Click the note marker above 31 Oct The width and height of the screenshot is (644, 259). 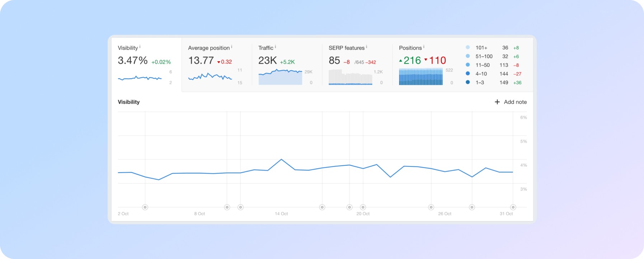513,207
